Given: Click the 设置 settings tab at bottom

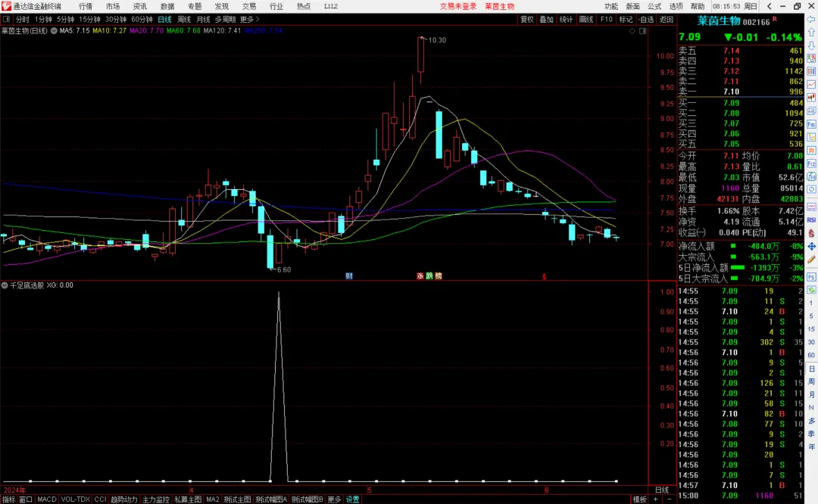Looking at the screenshot, I should 353,499.
